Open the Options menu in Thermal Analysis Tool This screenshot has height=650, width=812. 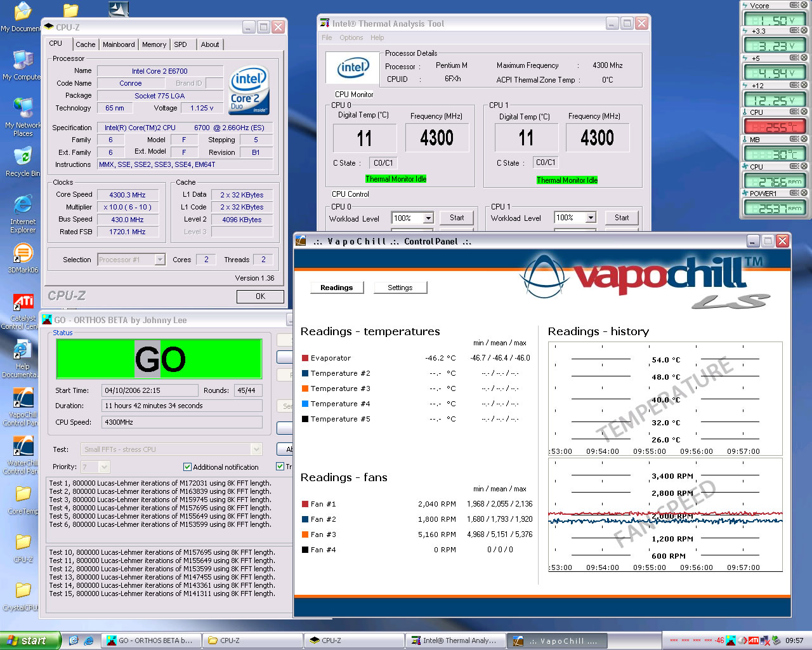[351, 37]
